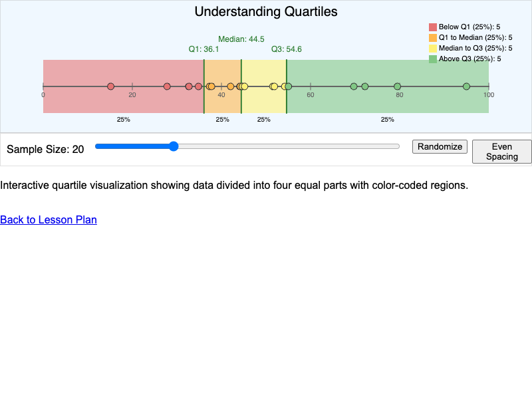This screenshot has width=532, height=399.
Task: Open the Back to Lesson Plan link
Action: click(x=48, y=220)
